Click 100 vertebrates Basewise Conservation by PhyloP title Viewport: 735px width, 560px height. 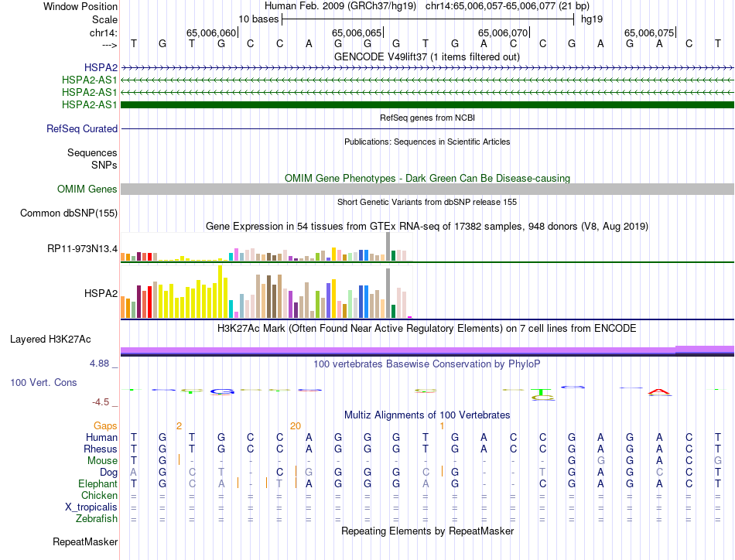(427, 364)
